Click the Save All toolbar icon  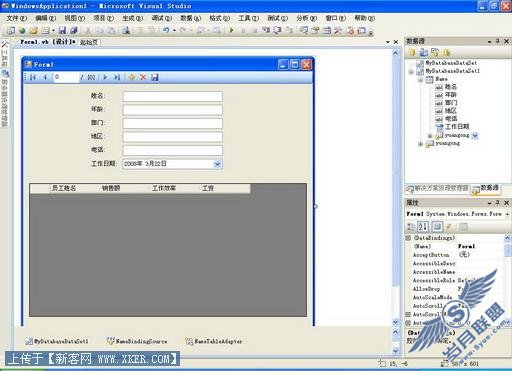point(73,31)
